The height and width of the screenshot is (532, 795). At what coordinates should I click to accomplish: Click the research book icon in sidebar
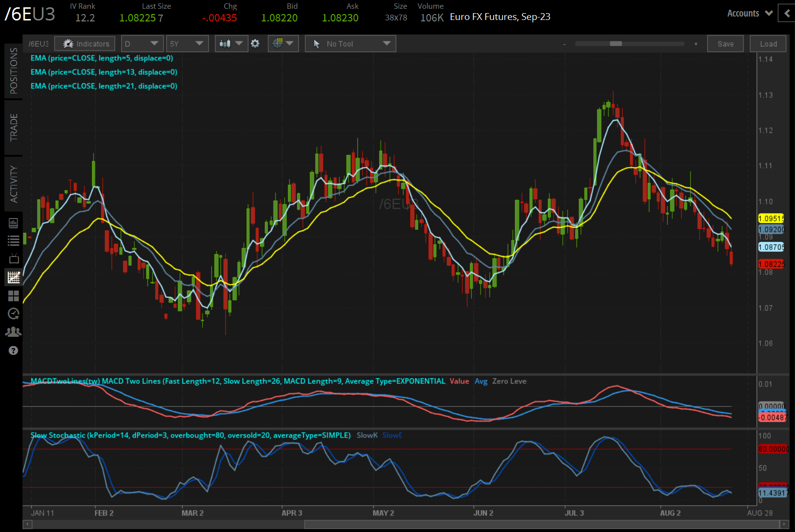pos(14,223)
